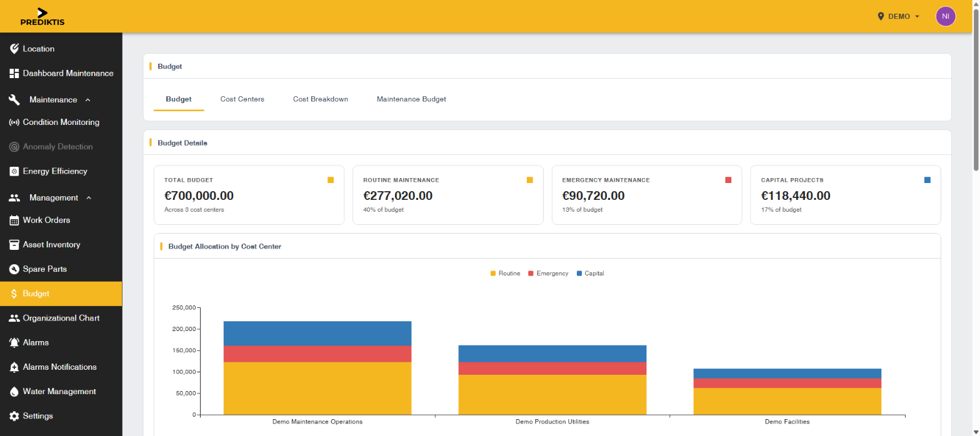980x436 pixels.
Task: Click the Alarms Notifications bell-plus icon
Action: coord(14,367)
